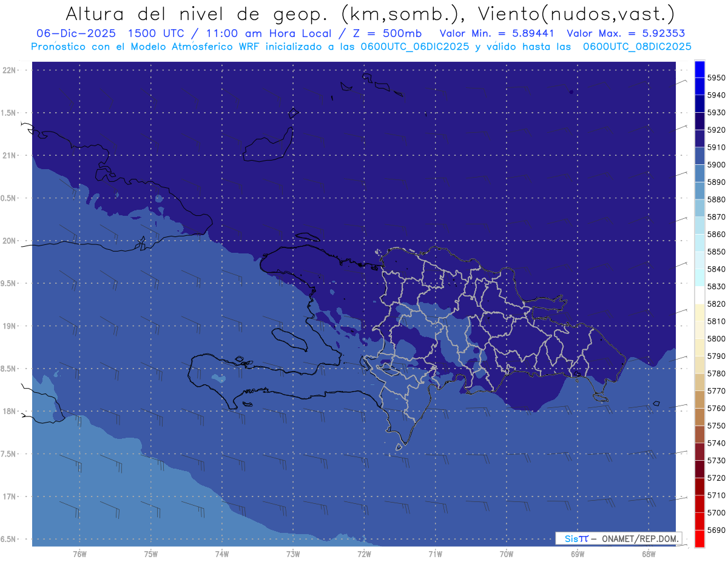Click the "5780" color scale label
728x562 pixels.
(716, 373)
